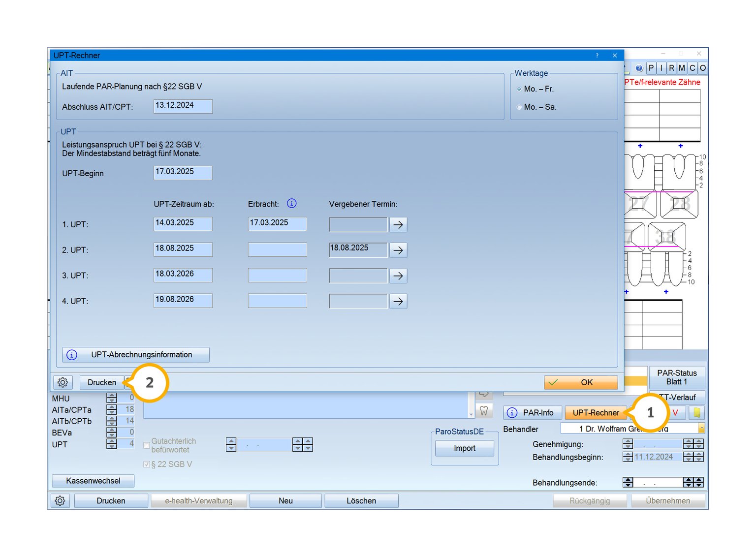Screen dimensions: 756x557
Task: Close the UPT-Rechner dialog
Action: tap(615, 56)
